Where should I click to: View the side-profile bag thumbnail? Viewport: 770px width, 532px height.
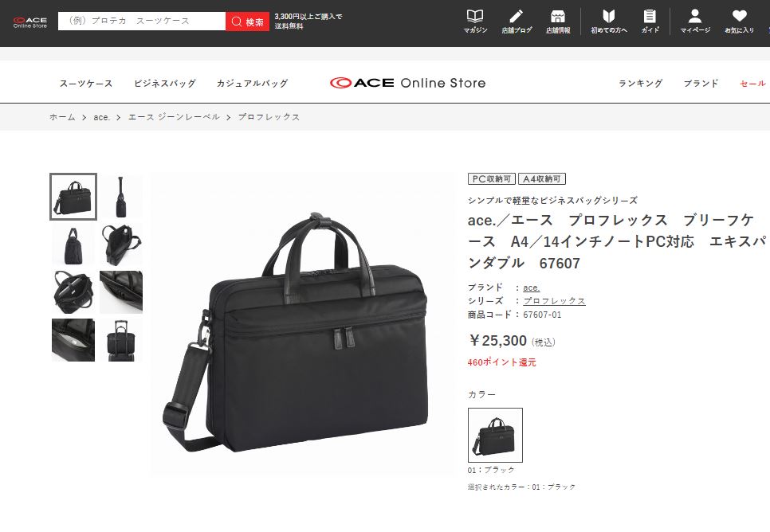(x=121, y=196)
